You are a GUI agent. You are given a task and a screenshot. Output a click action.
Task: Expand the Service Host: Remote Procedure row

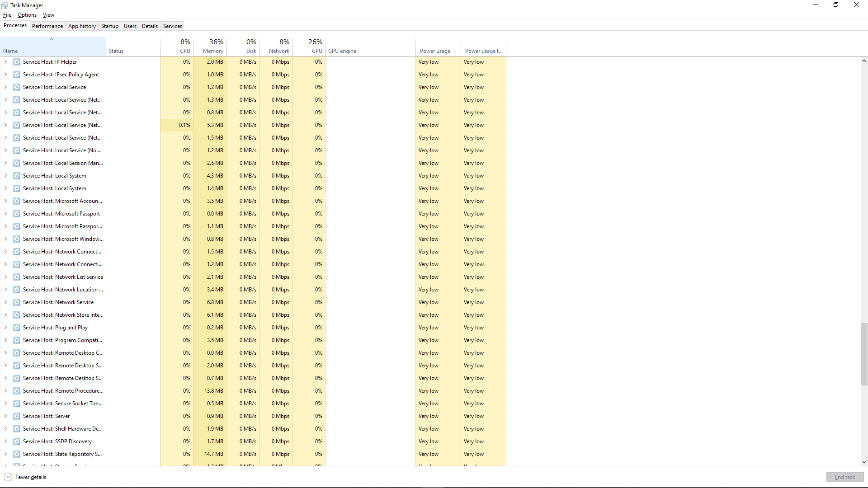coord(5,391)
